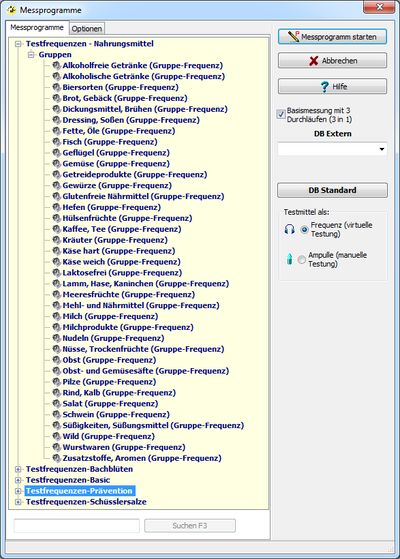The height and width of the screenshot is (559, 400).
Task: Toggle Basismessung mit 3 Durchläufen checkbox
Action: [281, 114]
